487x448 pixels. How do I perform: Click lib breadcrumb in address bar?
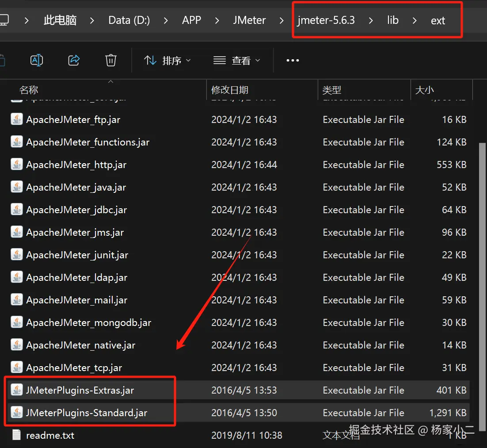pos(392,20)
